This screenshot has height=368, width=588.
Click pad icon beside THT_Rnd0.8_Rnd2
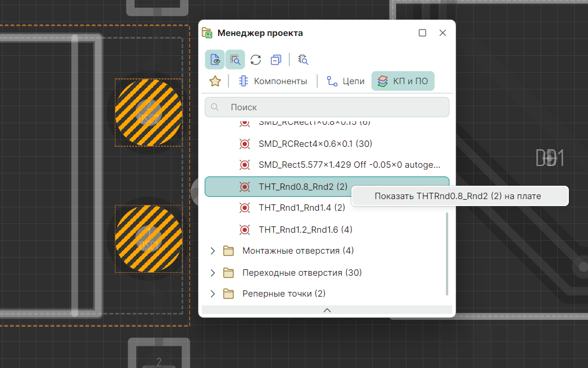[x=245, y=187]
